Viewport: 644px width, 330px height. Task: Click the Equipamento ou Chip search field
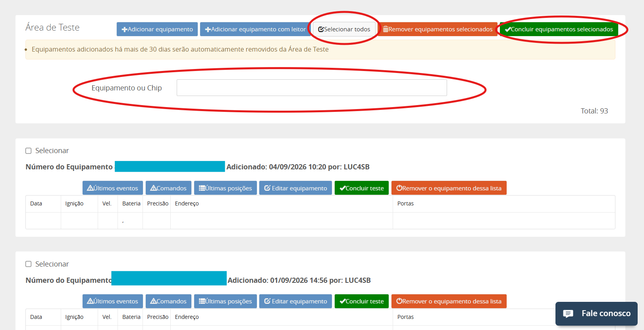pos(312,88)
